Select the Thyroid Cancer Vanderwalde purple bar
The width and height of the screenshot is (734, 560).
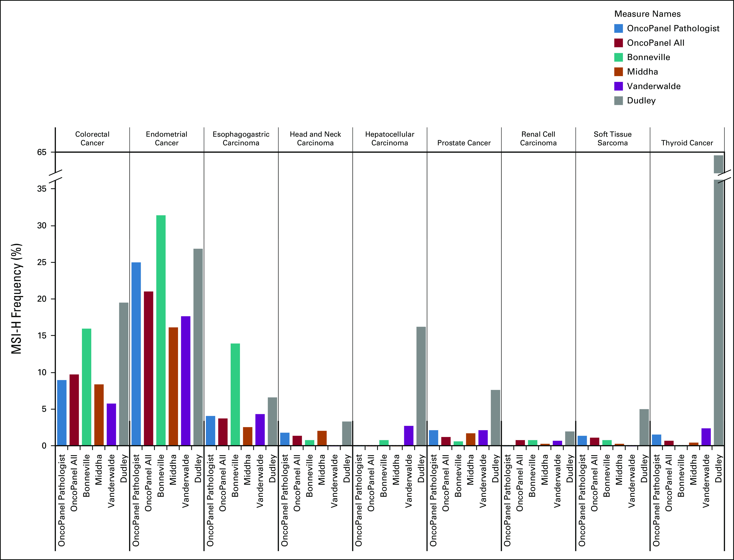(706, 437)
